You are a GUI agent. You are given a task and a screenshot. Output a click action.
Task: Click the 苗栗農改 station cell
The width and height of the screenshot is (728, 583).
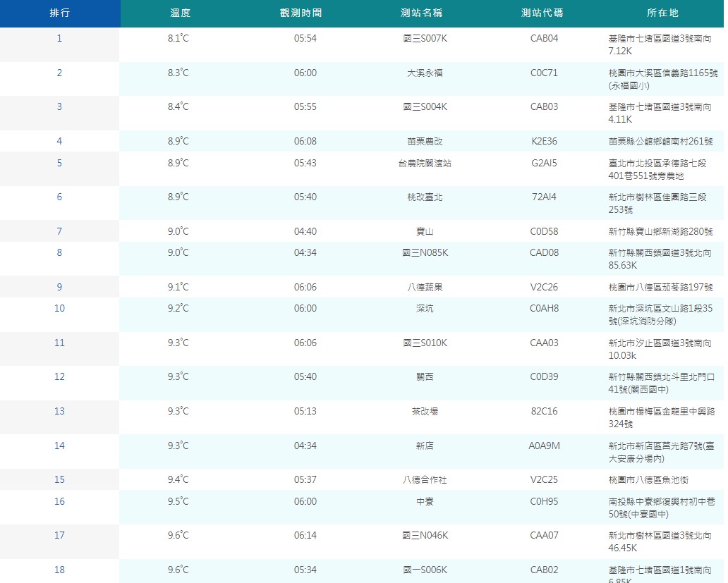[425, 142]
